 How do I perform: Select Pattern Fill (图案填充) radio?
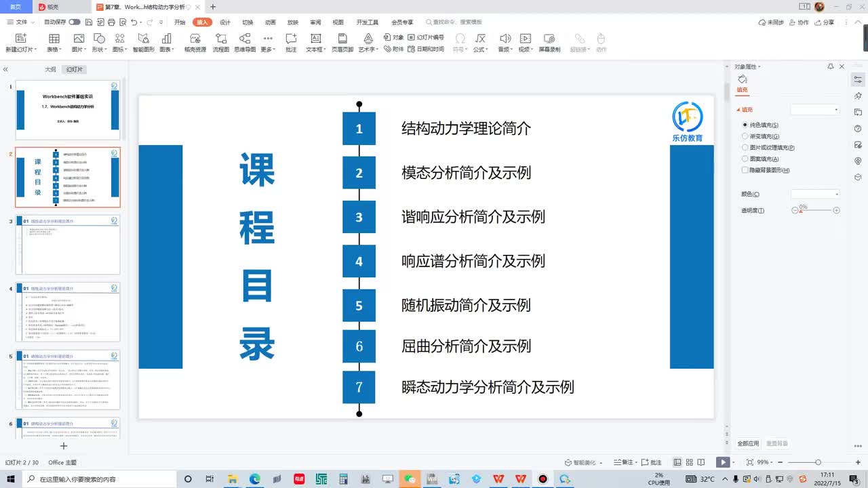tap(745, 159)
